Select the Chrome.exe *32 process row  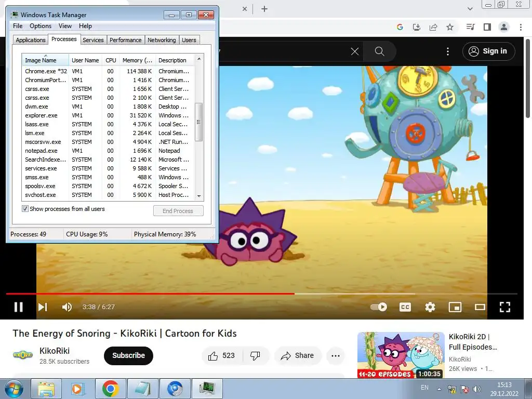point(108,71)
